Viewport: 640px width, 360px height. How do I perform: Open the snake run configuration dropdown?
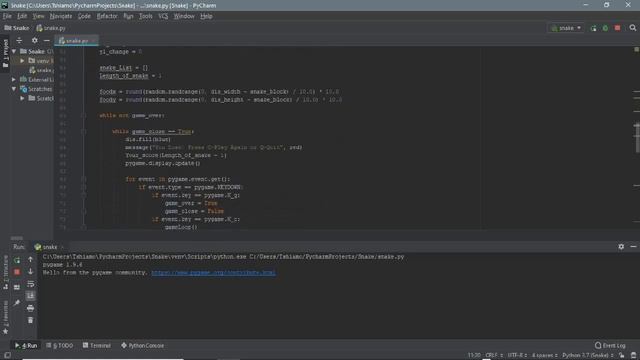click(x=566, y=28)
